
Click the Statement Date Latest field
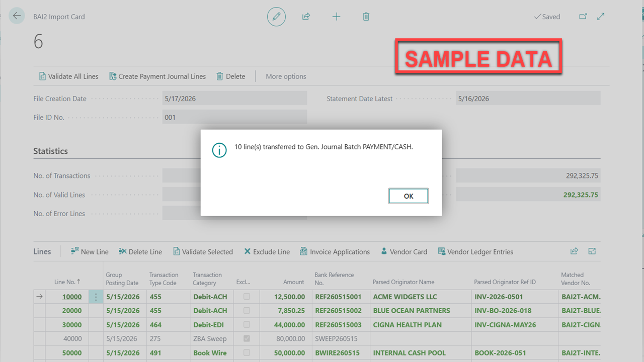click(528, 99)
